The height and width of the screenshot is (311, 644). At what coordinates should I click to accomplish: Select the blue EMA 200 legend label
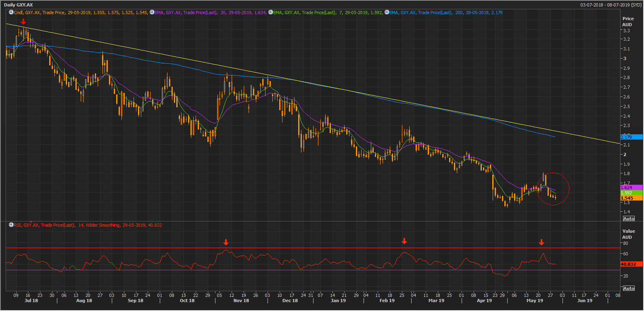[x=446, y=13]
